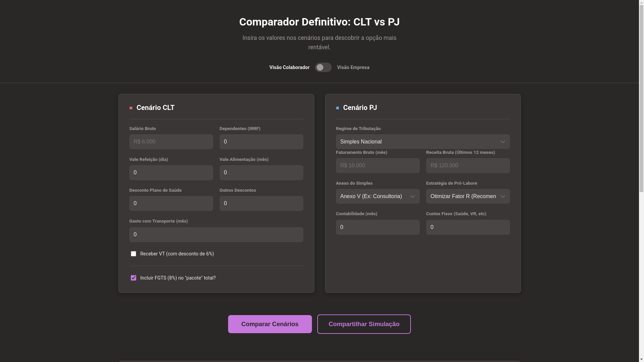Image resolution: width=644 pixels, height=362 pixels.
Task: Click Gasto com Transporte (mês) field
Action: [x=216, y=235]
